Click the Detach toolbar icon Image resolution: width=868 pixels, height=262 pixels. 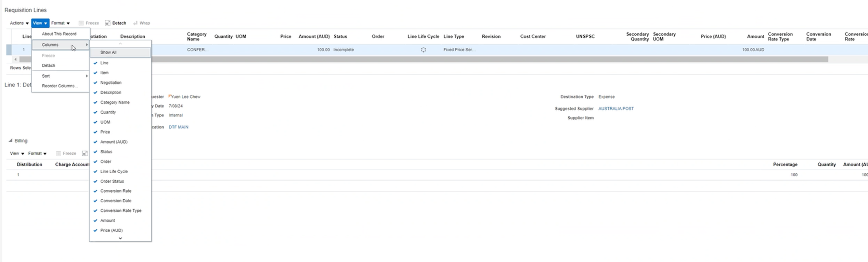[x=107, y=23]
